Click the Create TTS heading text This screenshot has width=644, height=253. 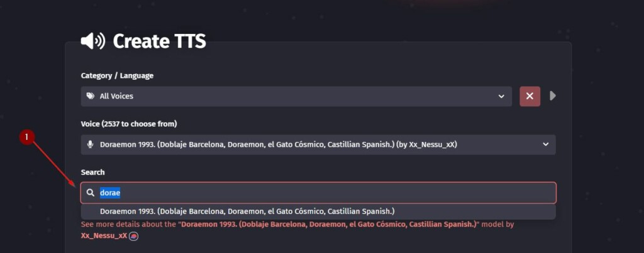159,41
